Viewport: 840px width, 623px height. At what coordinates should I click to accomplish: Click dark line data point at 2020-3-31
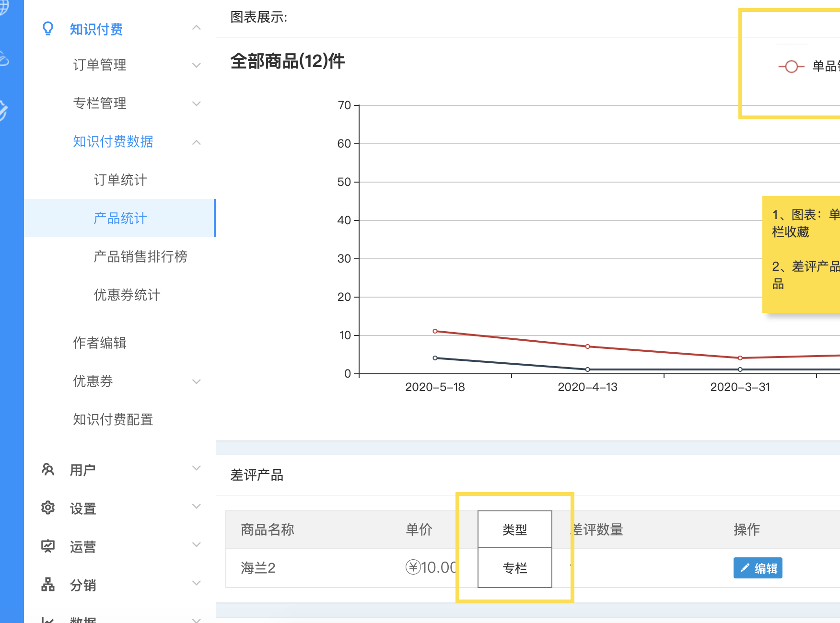click(x=740, y=369)
